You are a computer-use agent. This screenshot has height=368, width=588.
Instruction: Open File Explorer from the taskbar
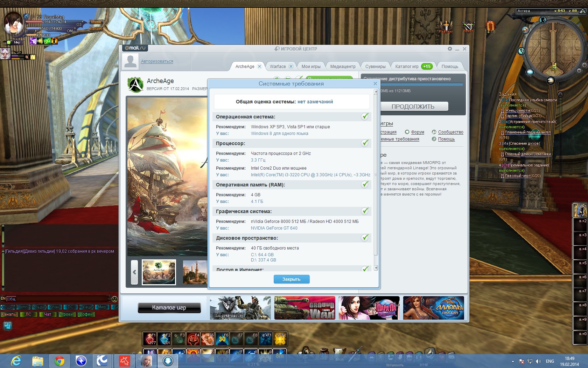[x=38, y=361]
